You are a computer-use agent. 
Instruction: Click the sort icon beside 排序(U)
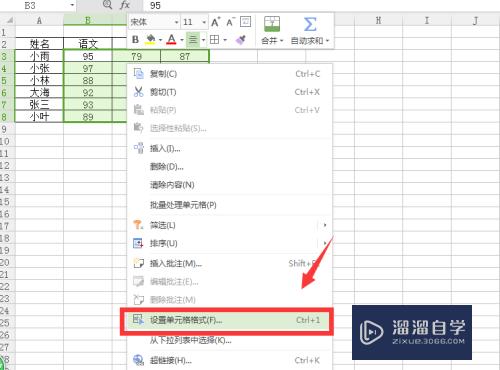tap(138, 243)
